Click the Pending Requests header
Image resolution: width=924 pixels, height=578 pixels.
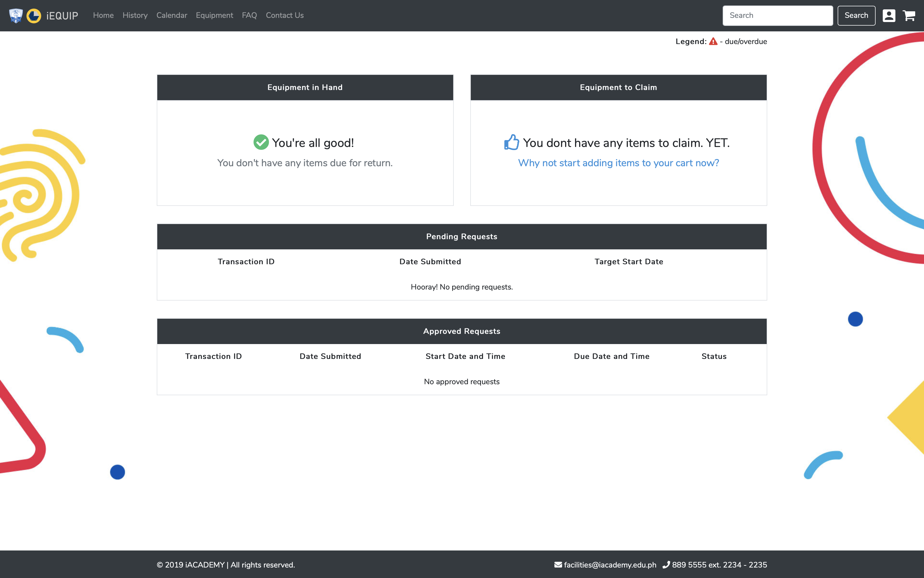click(462, 237)
